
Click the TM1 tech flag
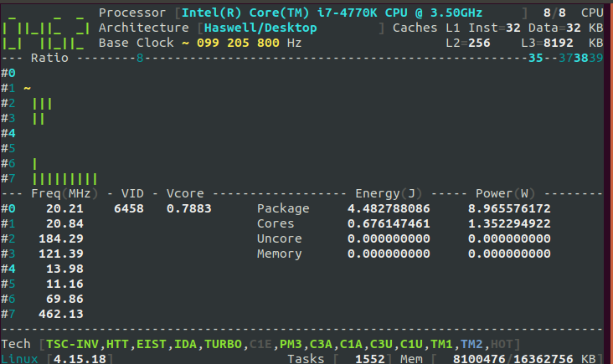coord(441,345)
